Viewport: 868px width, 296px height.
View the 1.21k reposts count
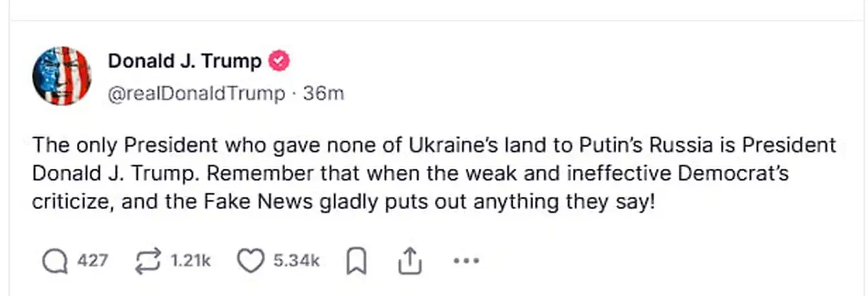click(190, 262)
